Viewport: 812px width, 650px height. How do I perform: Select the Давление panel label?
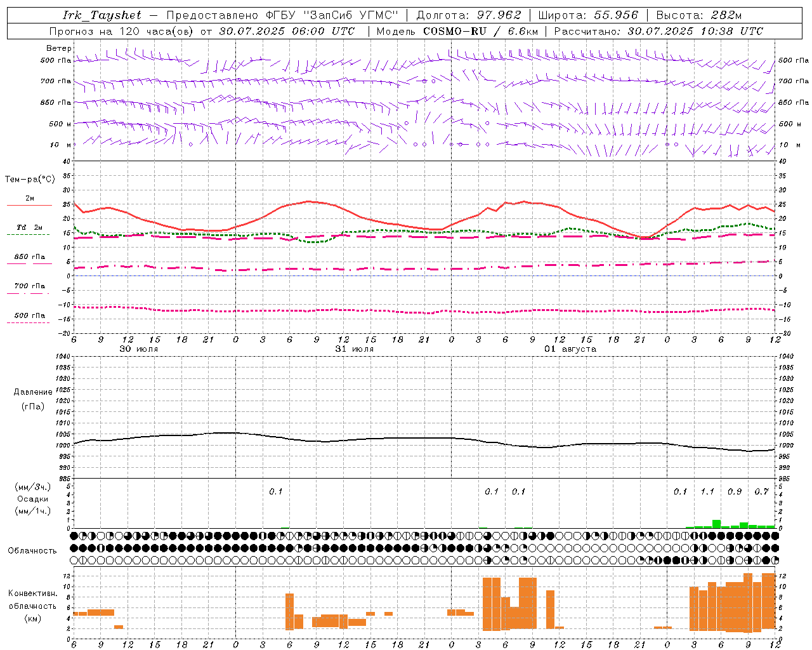[x=33, y=392]
